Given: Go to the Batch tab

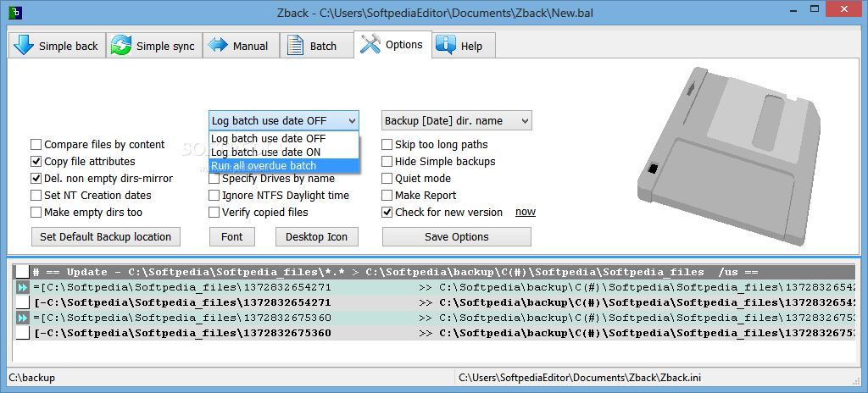Looking at the screenshot, I should coord(316,46).
